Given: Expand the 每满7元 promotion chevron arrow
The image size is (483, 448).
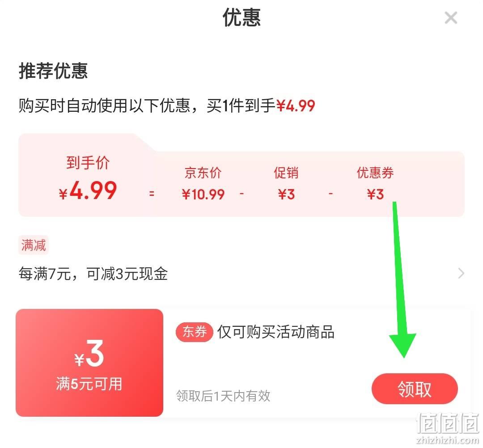Looking at the screenshot, I should tap(461, 273).
